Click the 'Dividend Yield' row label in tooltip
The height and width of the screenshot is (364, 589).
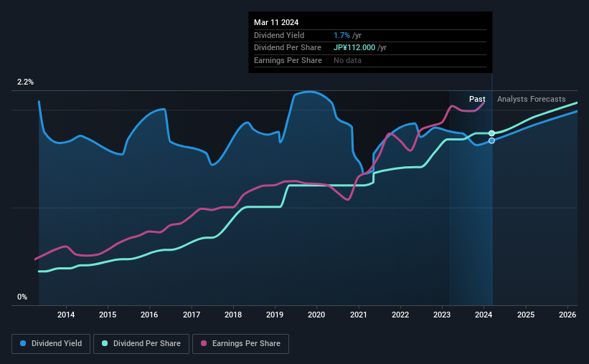[x=279, y=35]
